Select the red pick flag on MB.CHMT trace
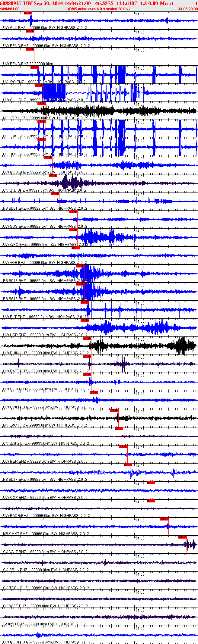The height and width of the screenshot is (644, 198). point(164,519)
